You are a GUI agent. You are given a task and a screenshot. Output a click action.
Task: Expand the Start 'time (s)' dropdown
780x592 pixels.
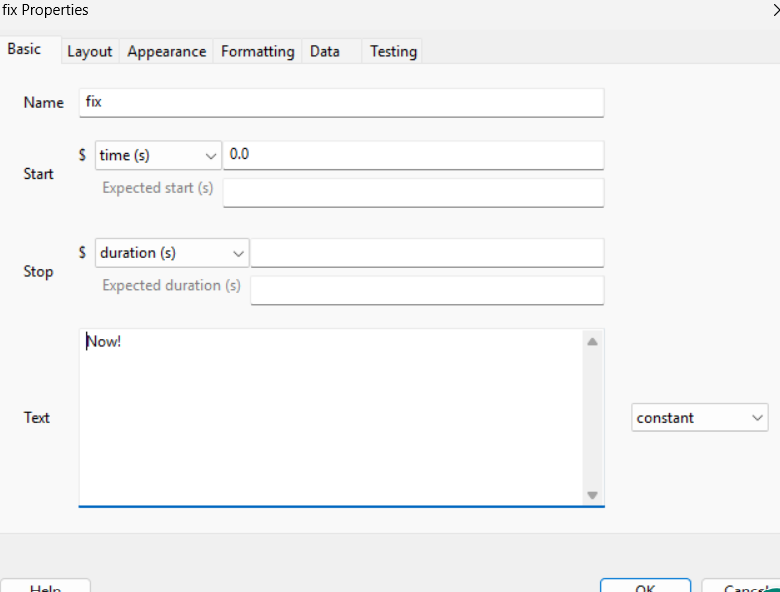click(158, 155)
